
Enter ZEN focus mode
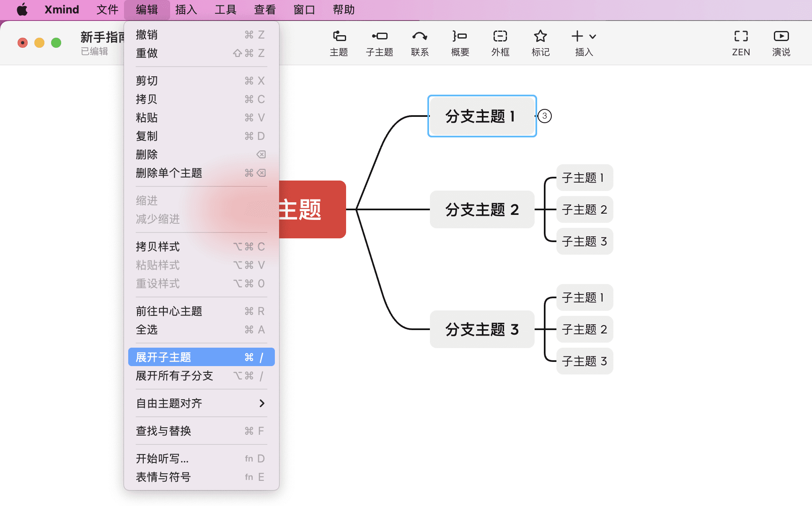point(741,42)
